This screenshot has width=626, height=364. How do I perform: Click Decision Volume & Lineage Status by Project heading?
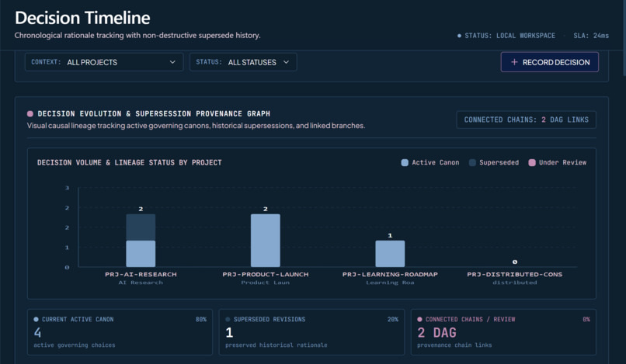[x=130, y=162]
